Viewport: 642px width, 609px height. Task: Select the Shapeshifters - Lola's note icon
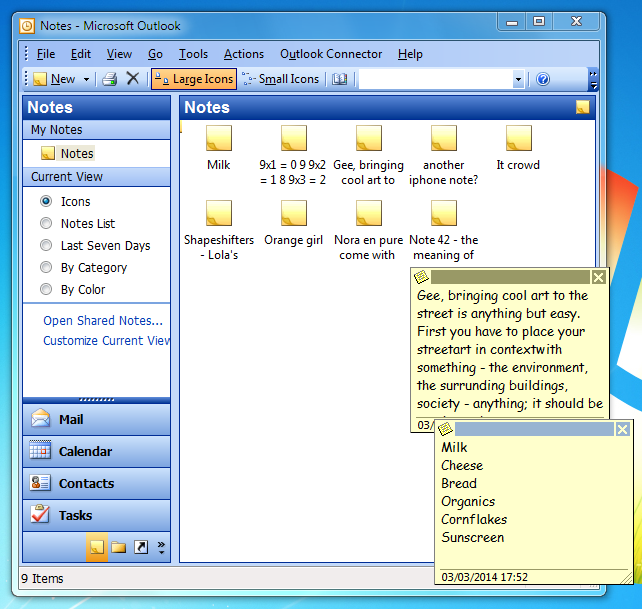(219, 213)
